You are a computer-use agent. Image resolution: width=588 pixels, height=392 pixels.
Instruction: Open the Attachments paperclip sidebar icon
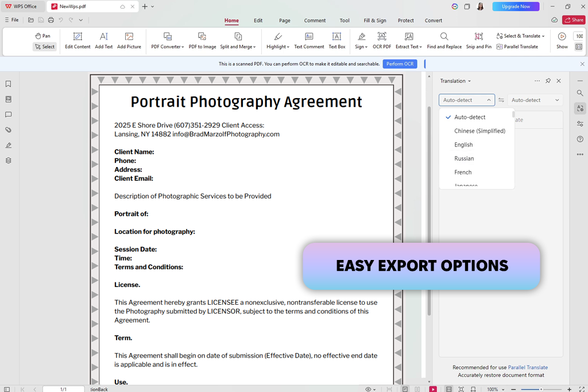tap(8, 130)
